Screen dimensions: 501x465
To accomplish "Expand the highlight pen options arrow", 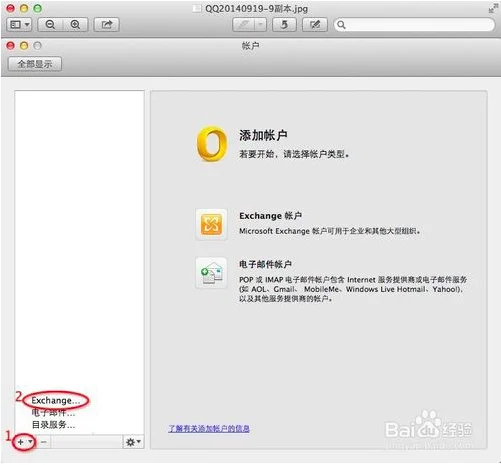I will click(x=261, y=25).
